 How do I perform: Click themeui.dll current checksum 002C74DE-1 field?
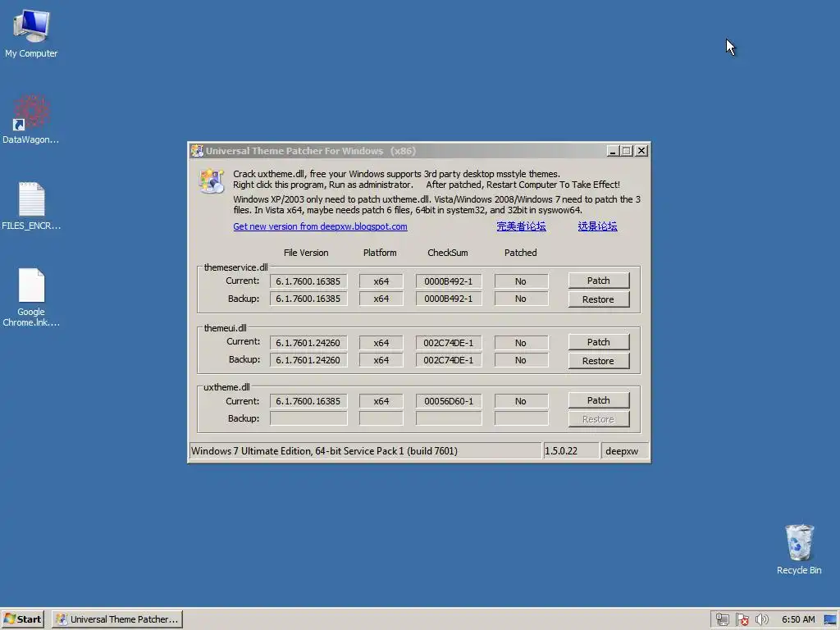(x=449, y=343)
